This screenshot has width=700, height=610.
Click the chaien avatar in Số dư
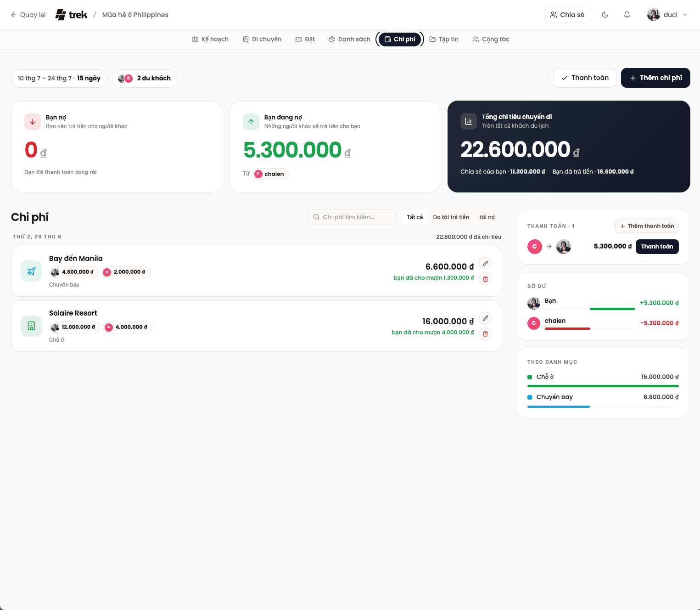coord(534,323)
